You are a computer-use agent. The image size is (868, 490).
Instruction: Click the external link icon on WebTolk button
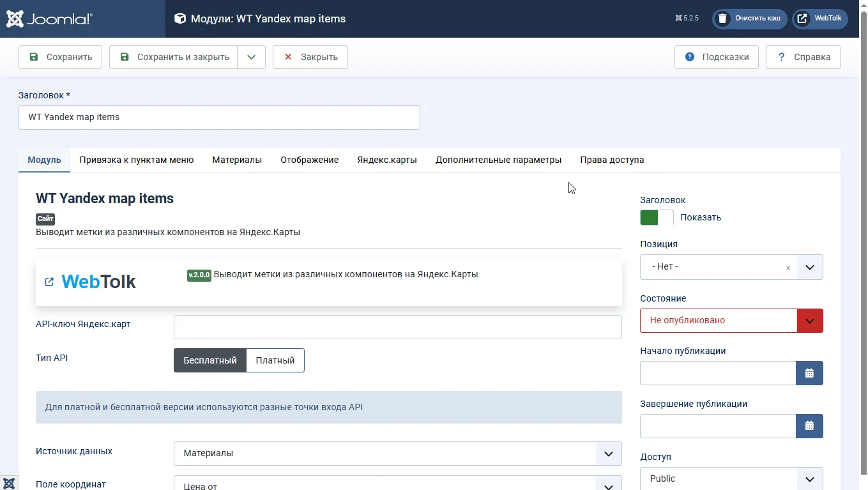(802, 19)
